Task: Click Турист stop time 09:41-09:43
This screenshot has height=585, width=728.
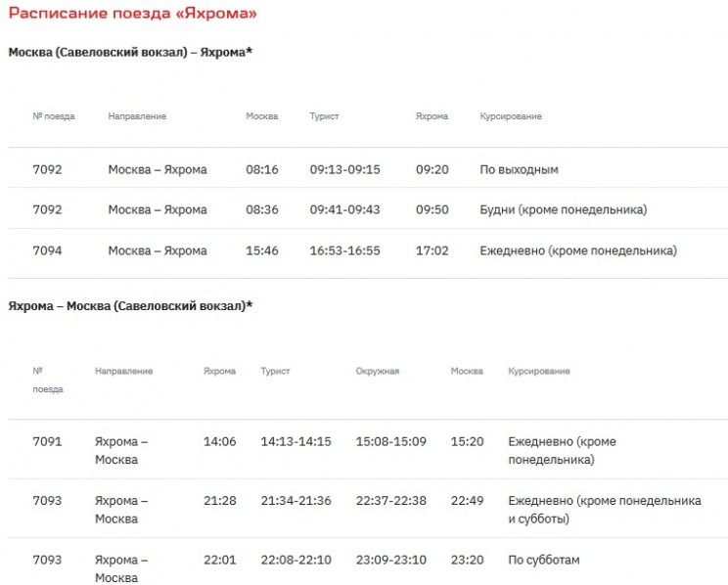Action: [345, 210]
